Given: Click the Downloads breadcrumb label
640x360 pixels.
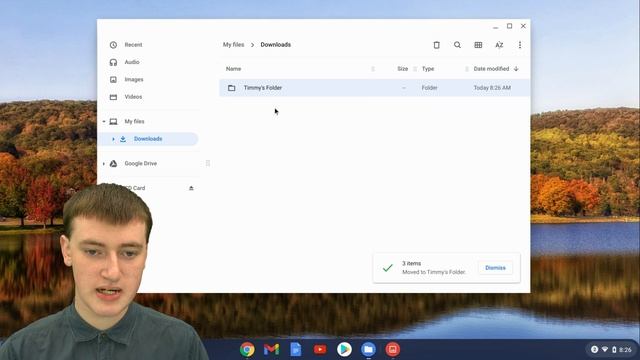Looking at the screenshot, I should [276, 45].
